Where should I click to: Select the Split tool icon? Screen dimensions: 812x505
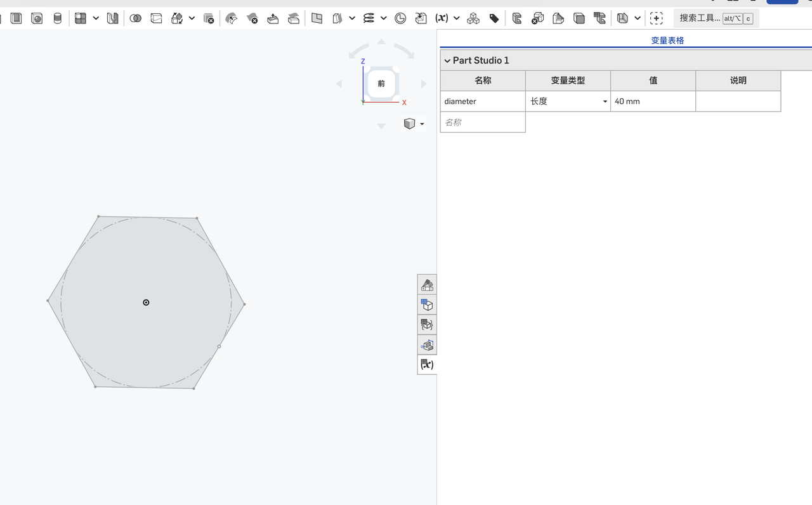point(157,18)
